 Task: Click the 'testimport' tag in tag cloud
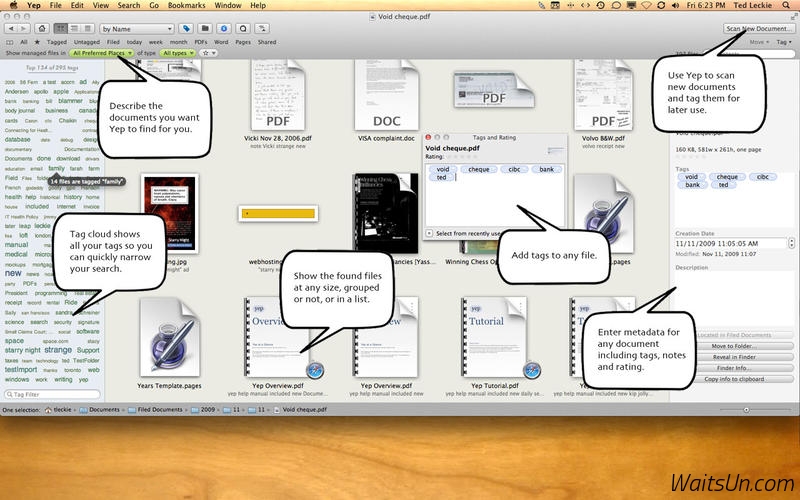21,369
